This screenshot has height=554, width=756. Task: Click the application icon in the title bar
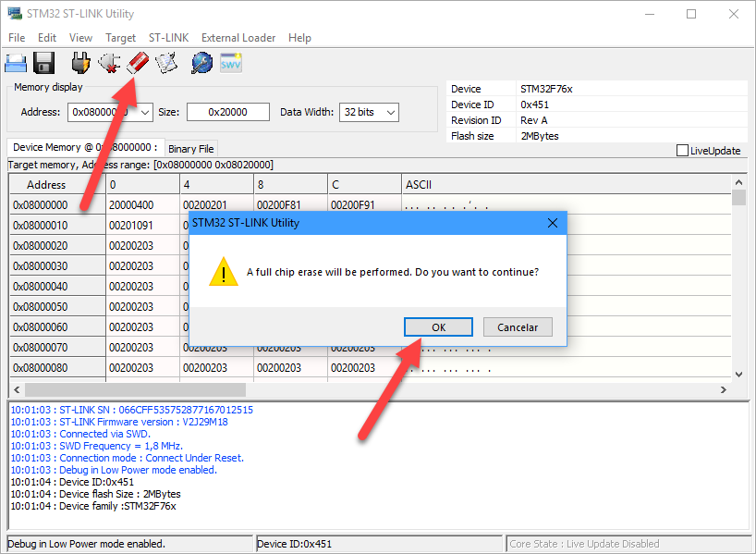(x=15, y=14)
